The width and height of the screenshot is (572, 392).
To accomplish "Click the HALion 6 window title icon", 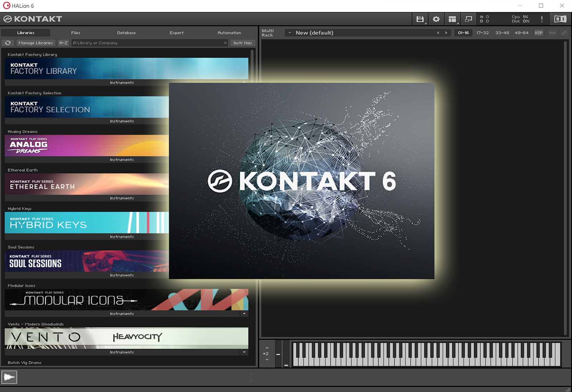I will 6,6.
